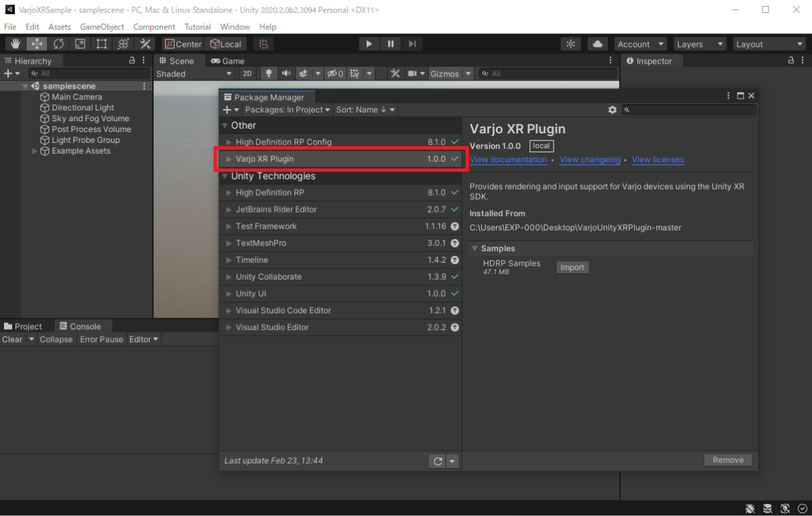Expand Example Assets in the Hierarchy
This screenshot has height=516, width=812.
click(x=35, y=151)
